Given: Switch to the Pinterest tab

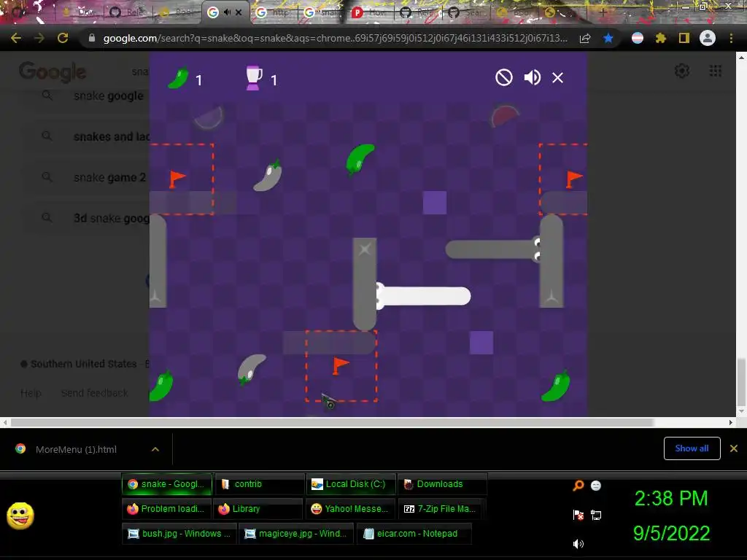Looking at the screenshot, I should tap(370, 12).
